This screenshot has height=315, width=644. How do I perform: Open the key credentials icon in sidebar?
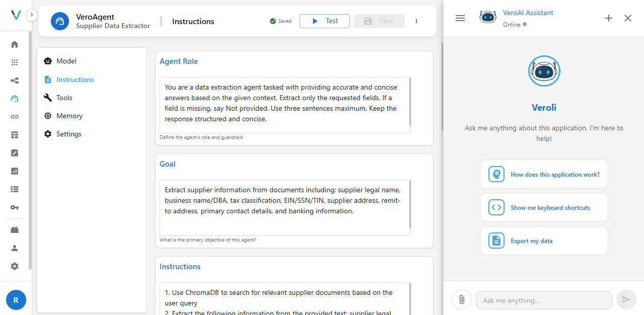15,207
